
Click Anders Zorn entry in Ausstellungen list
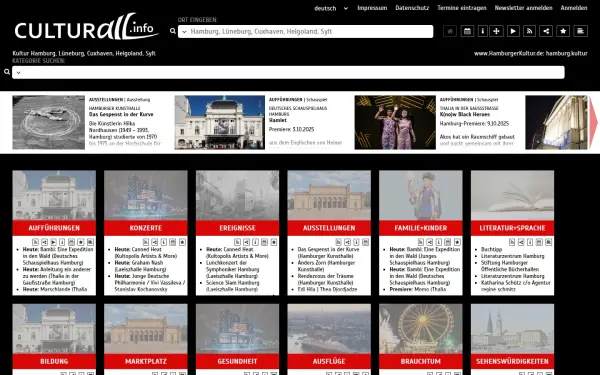coord(326,266)
